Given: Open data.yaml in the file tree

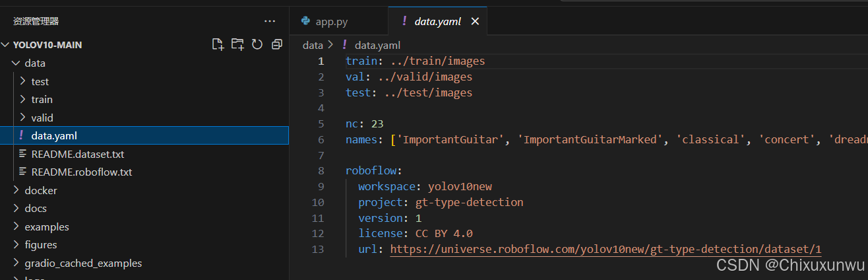Looking at the screenshot, I should [144, 135].
